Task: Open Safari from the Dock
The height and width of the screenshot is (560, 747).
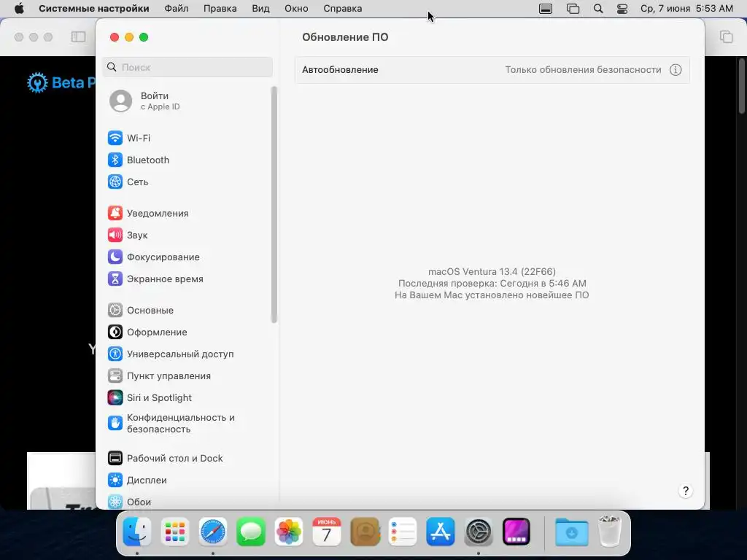Action: pos(213,532)
